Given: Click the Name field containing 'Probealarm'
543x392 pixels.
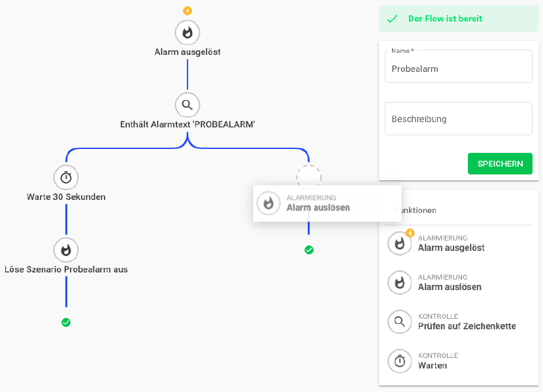Looking at the screenshot, I should (458, 69).
